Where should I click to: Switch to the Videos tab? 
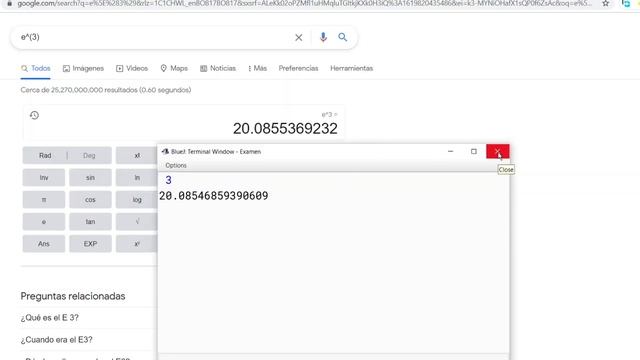tap(132, 68)
